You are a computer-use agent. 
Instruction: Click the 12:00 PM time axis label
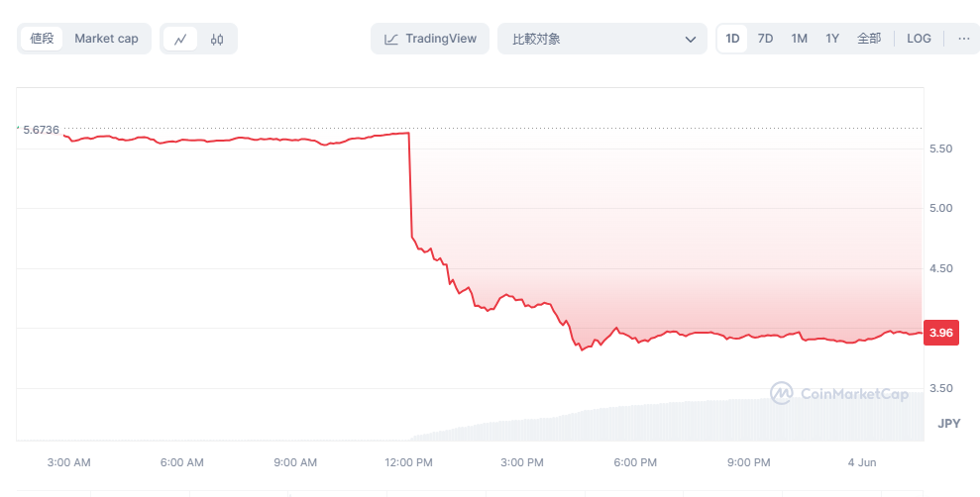(x=408, y=462)
